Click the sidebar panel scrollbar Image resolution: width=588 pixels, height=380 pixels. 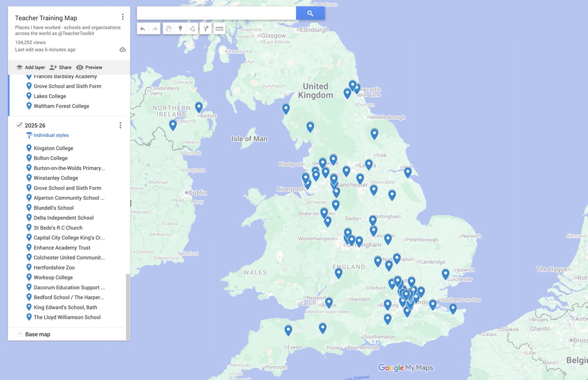click(x=128, y=307)
